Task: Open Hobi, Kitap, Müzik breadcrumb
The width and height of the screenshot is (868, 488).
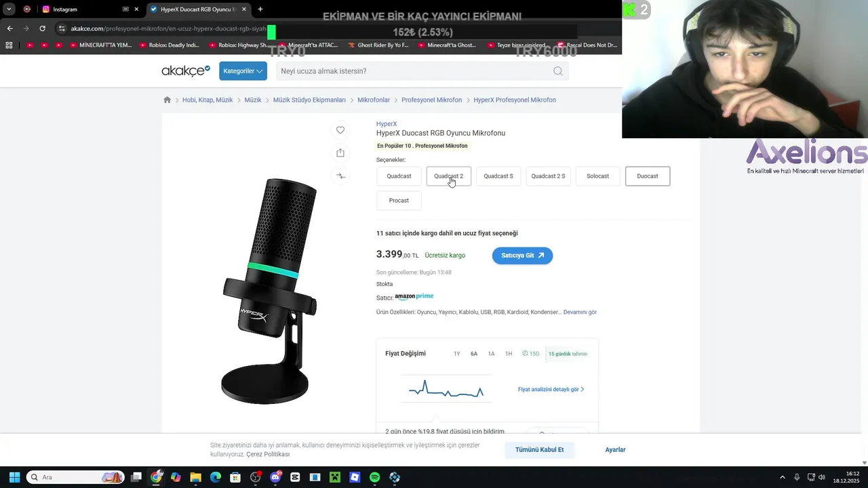Action: [208, 100]
